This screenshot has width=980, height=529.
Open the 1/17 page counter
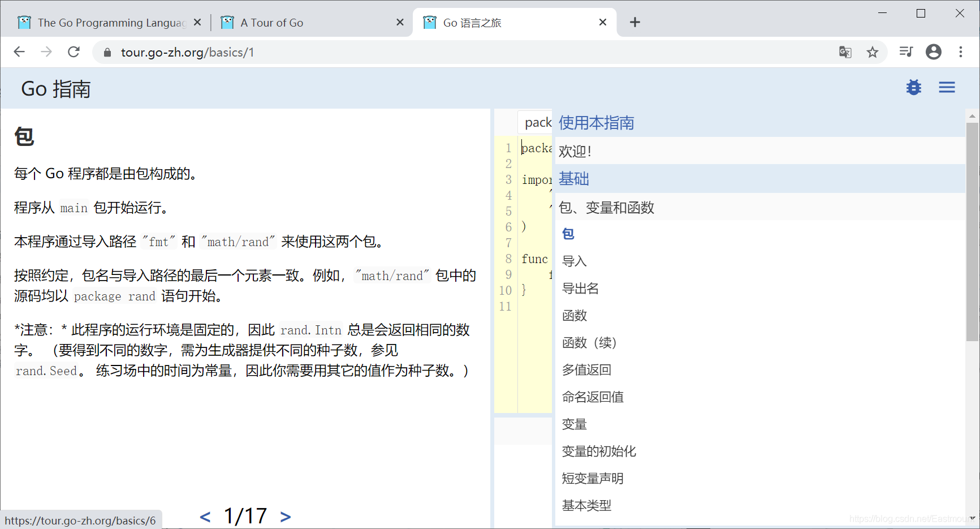(x=245, y=515)
